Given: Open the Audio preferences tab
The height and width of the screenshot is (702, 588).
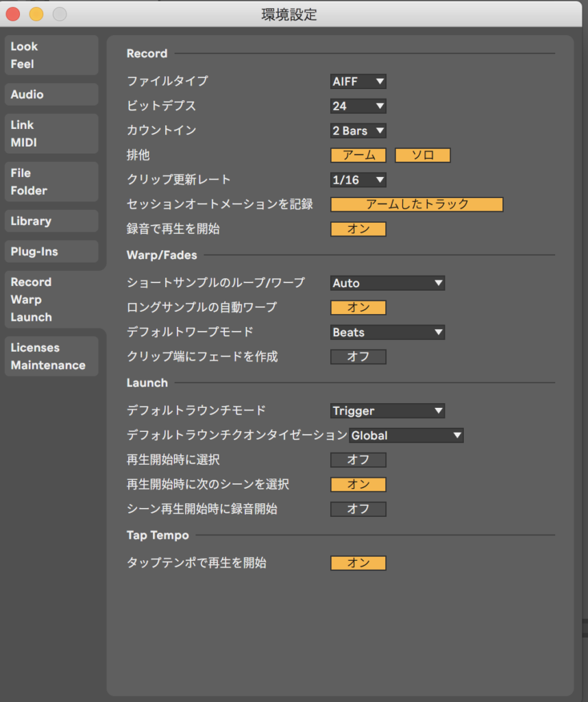Looking at the screenshot, I should click(x=51, y=95).
